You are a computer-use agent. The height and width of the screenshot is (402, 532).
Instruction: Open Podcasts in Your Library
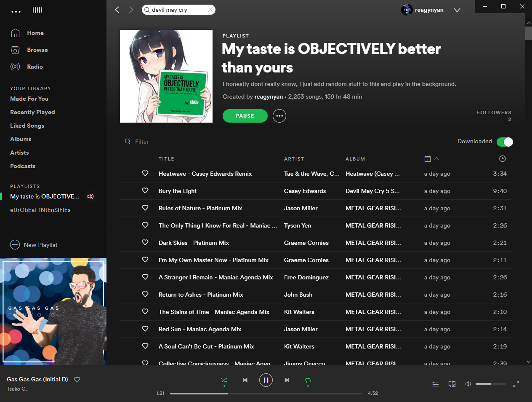click(x=23, y=166)
